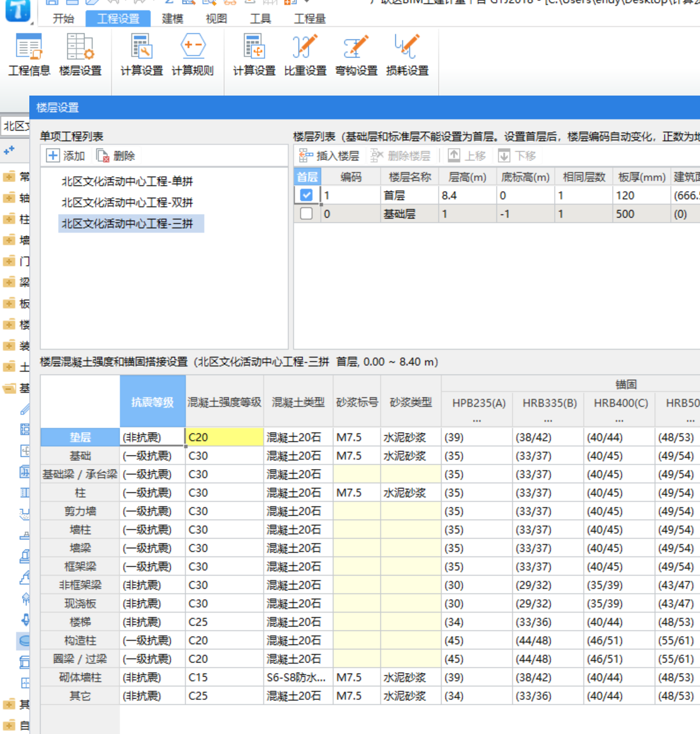Switch to 视图 ribbon tab
This screenshot has height=734, width=700.
click(x=216, y=19)
